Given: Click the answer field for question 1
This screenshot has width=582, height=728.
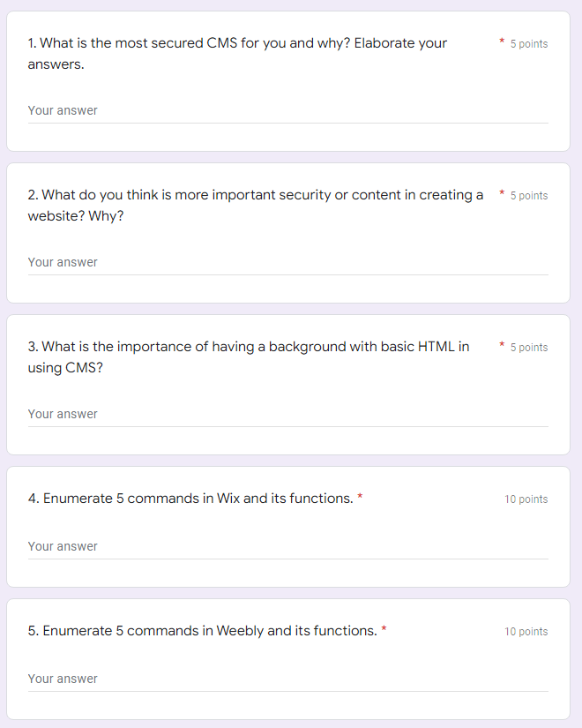Looking at the screenshot, I should pyautogui.click(x=287, y=109).
